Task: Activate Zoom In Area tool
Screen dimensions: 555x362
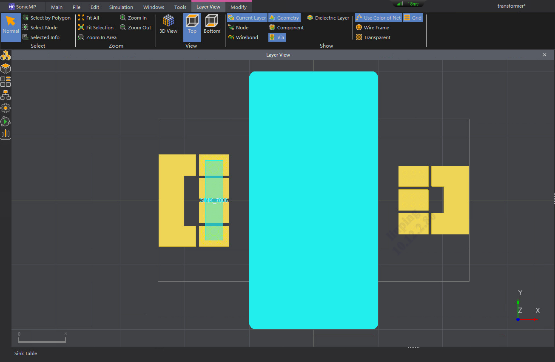Action: click(97, 37)
